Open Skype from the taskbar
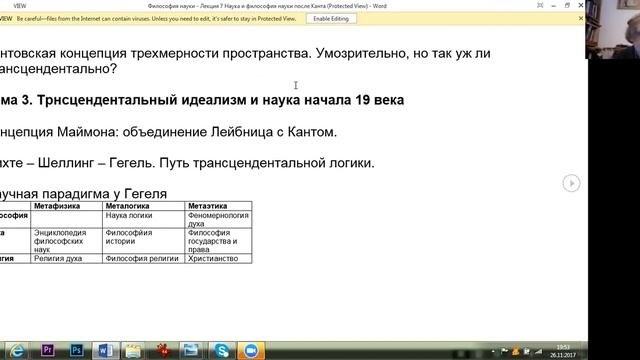This screenshot has height=360, width=640. tap(221, 351)
